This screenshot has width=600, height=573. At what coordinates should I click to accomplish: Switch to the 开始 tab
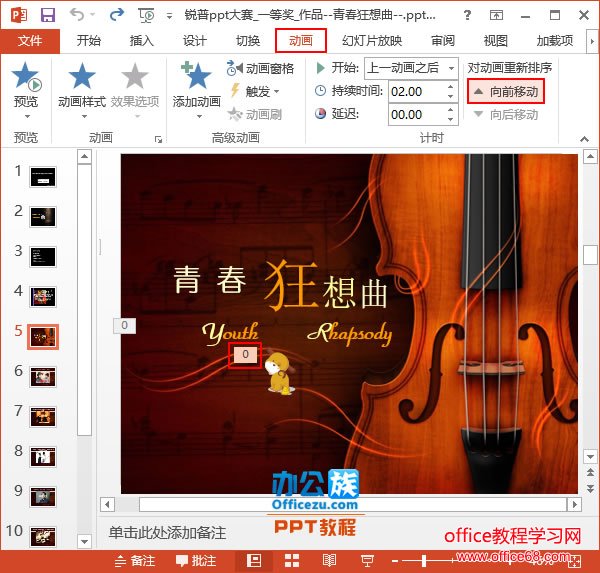coord(88,41)
